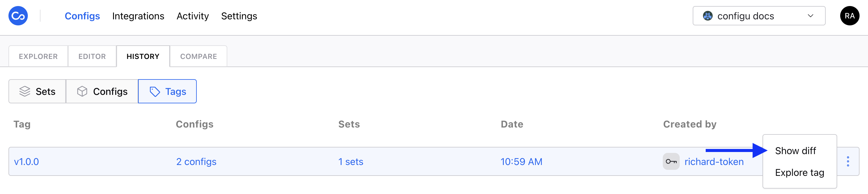Open the Editor tab
The height and width of the screenshot is (194, 868).
pos(92,56)
